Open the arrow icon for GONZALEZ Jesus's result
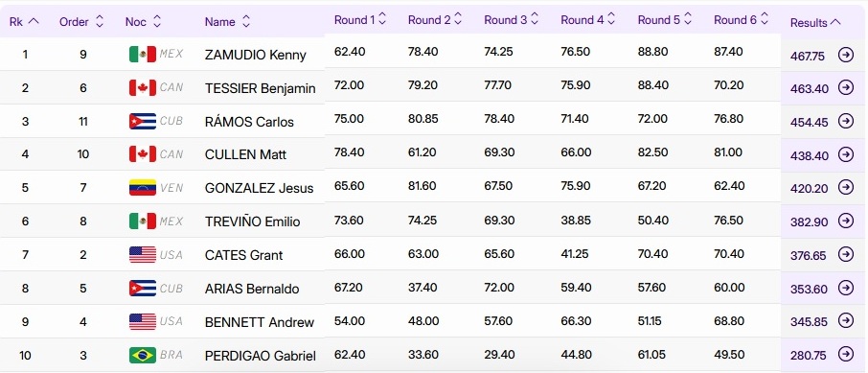The height and width of the screenshot is (373, 868). (845, 188)
